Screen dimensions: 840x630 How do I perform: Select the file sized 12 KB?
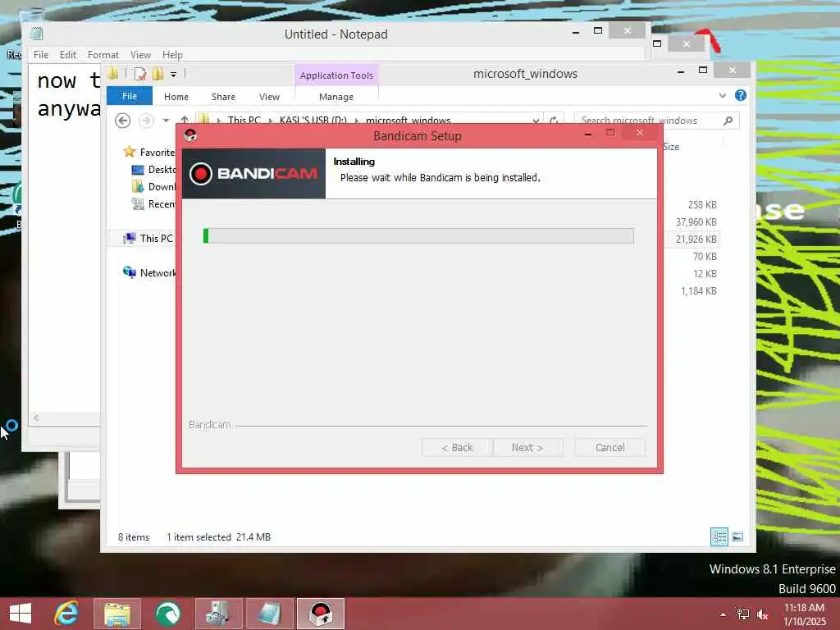point(705,274)
